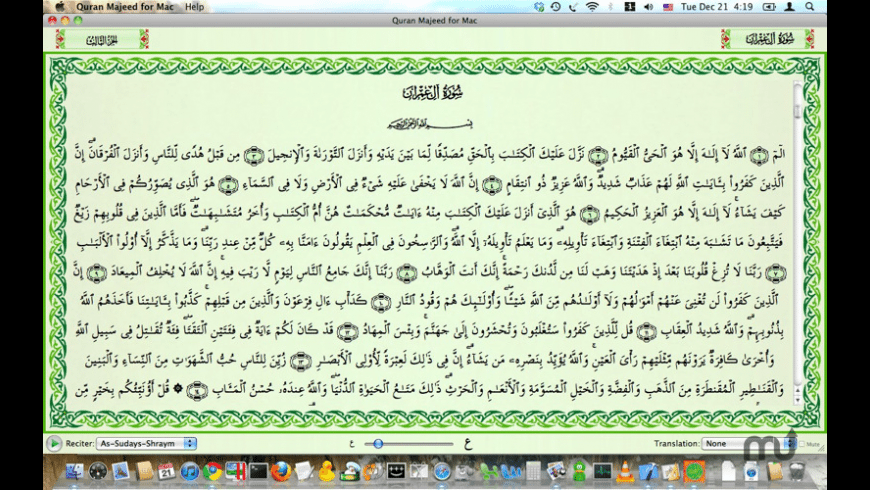
Task: Launch Safari from the Dock
Action: [442, 471]
